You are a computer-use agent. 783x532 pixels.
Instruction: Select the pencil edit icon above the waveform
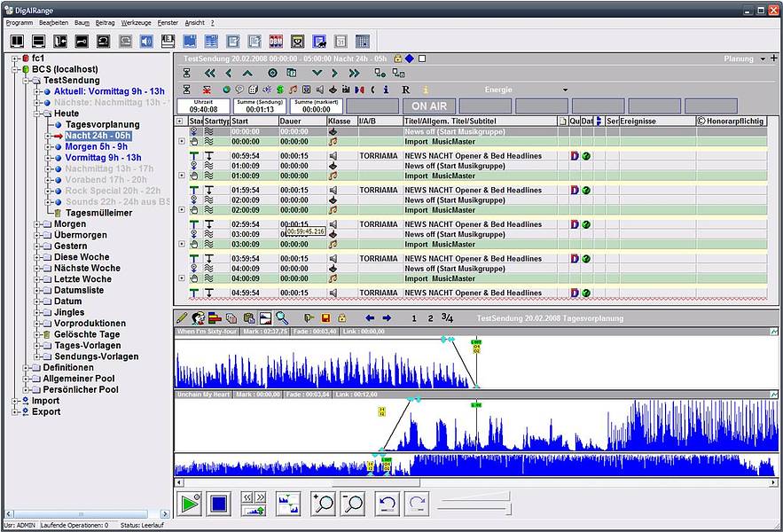click(x=182, y=317)
